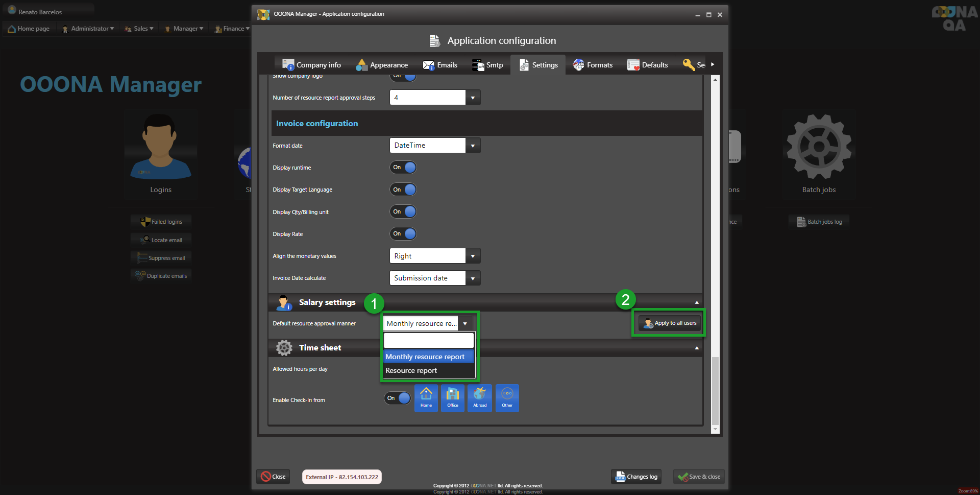Switch to the Company info tab
This screenshot has height=495, width=980.
312,65
